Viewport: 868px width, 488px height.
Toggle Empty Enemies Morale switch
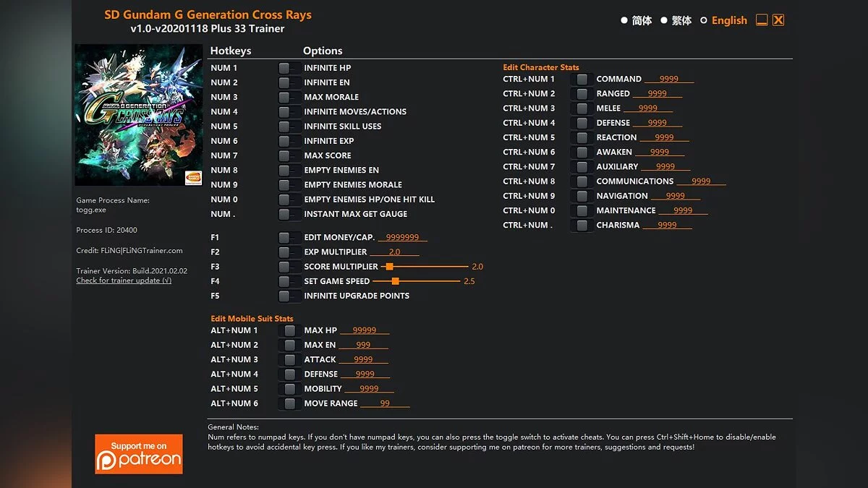[289, 184]
